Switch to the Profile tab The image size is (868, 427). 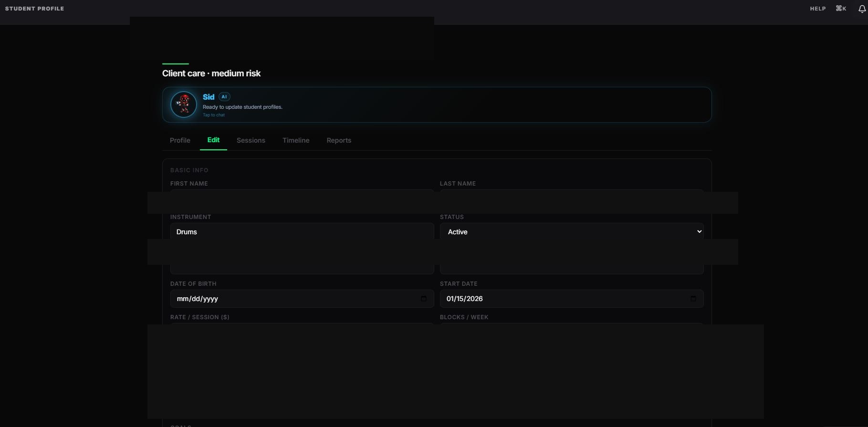coord(180,140)
